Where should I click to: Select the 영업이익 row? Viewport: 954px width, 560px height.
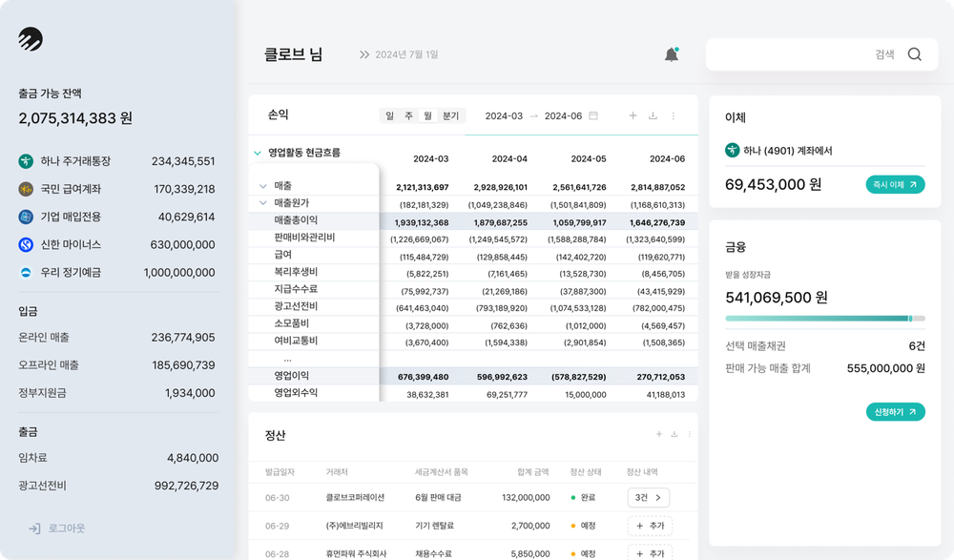(x=473, y=376)
